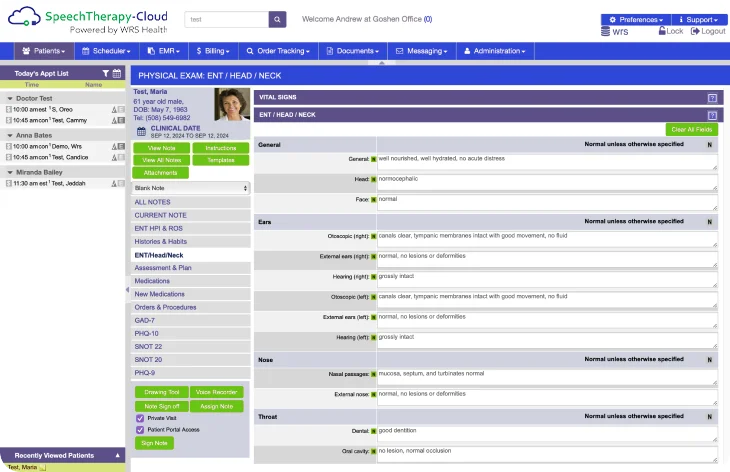Collapse the Miranda Bailey appointment group

click(10, 172)
